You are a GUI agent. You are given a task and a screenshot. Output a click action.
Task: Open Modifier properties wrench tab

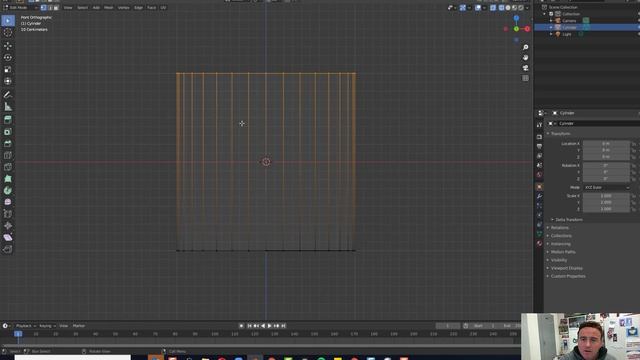click(x=539, y=196)
